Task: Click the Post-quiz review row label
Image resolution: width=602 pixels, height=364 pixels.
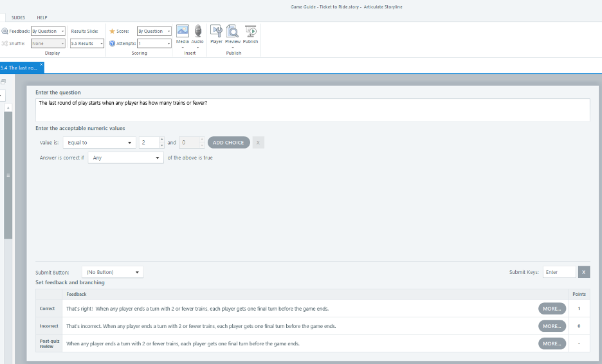Action: pyautogui.click(x=49, y=343)
